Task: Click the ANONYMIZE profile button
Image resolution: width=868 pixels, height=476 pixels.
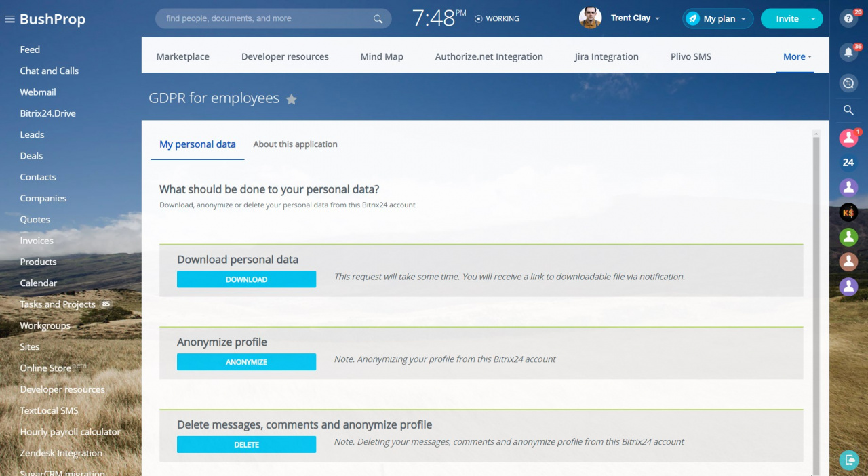Action: pyautogui.click(x=246, y=362)
